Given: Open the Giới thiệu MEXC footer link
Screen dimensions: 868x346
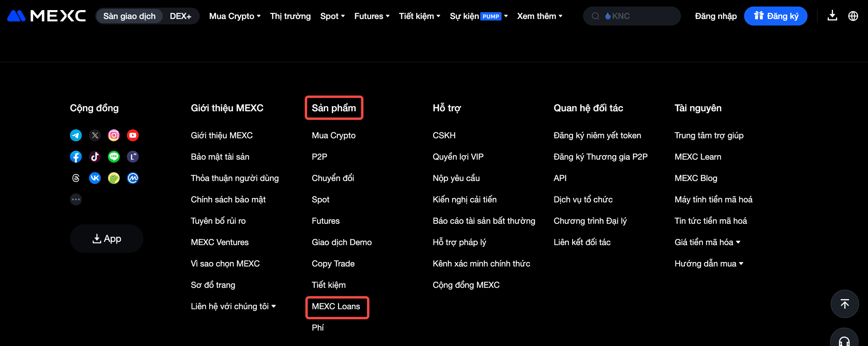Looking at the screenshot, I should tap(222, 135).
